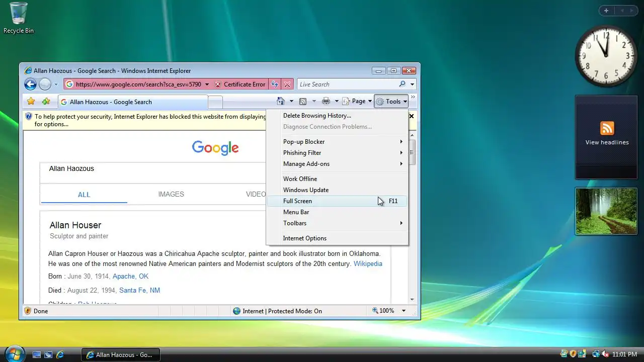Click the information bar security shield message
Image resolution: width=644 pixels, height=362 pixels.
pyautogui.click(x=145, y=120)
